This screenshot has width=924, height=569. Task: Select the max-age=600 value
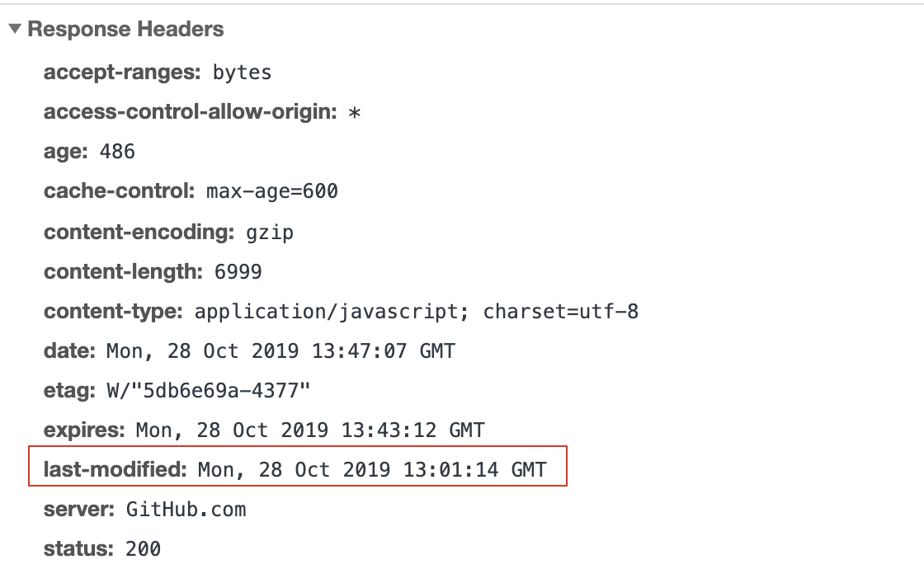[x=272, y=191]
